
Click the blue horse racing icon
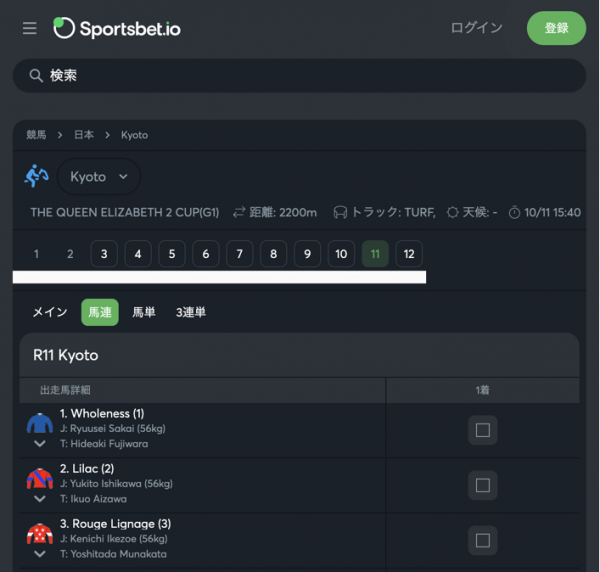37,176
